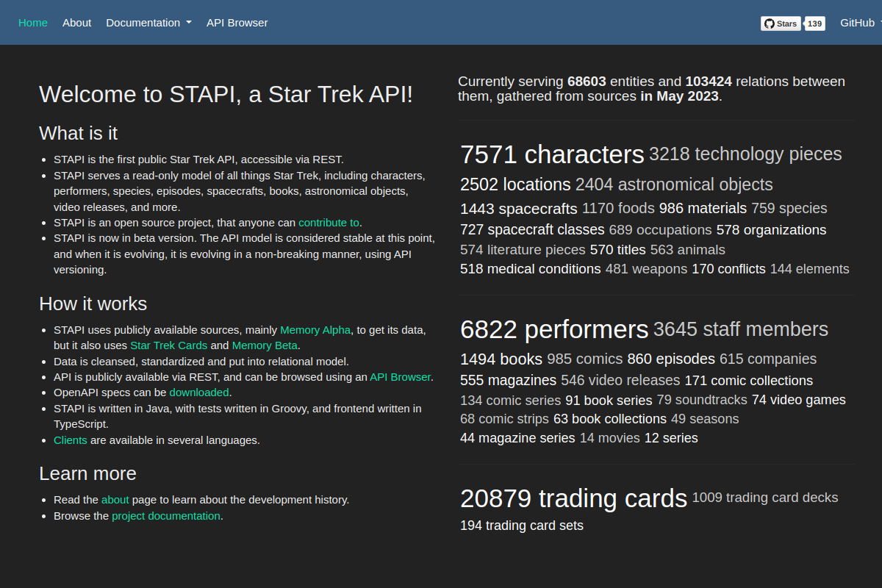Click the 'Welcome to STAPI' main heading
This screenshot has height=588, width=882.
coord(226,94)
